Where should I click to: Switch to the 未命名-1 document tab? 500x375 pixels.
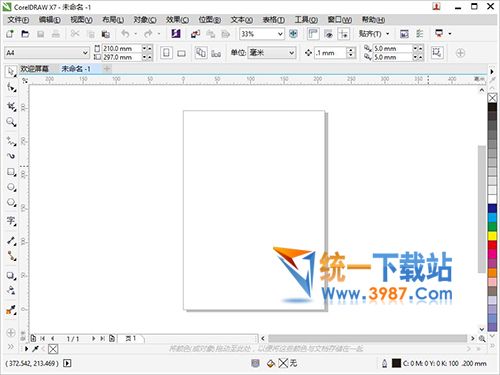coord(76,69)
